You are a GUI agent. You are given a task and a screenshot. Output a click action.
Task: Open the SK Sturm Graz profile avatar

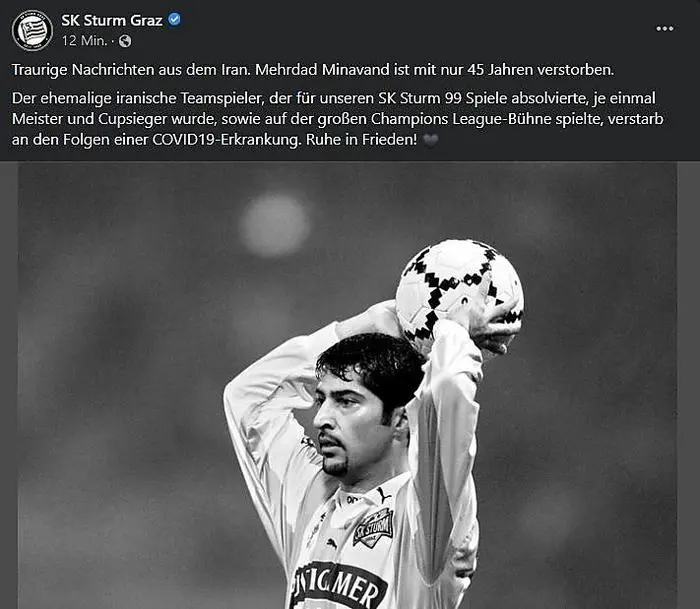(x=32, y=30)
